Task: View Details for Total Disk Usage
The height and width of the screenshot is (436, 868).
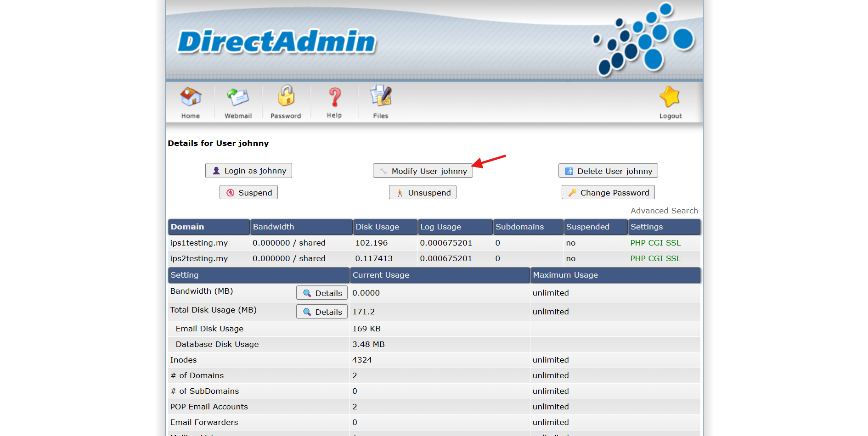Action: click(x=322, y=312)
